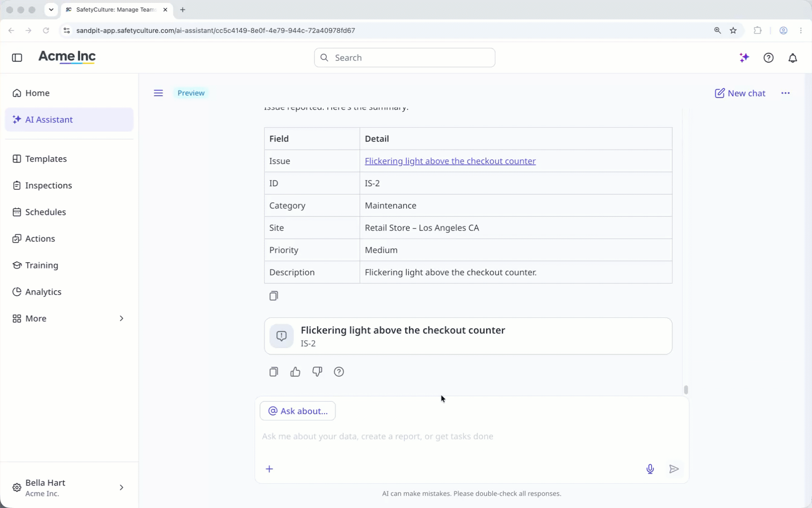Select the Medium priority cell

(x=516, y=250)
